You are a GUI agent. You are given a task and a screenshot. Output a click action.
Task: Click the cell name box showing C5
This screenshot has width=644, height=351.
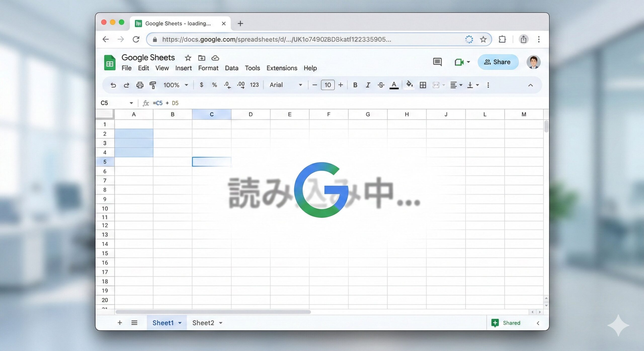pos(113,103)
